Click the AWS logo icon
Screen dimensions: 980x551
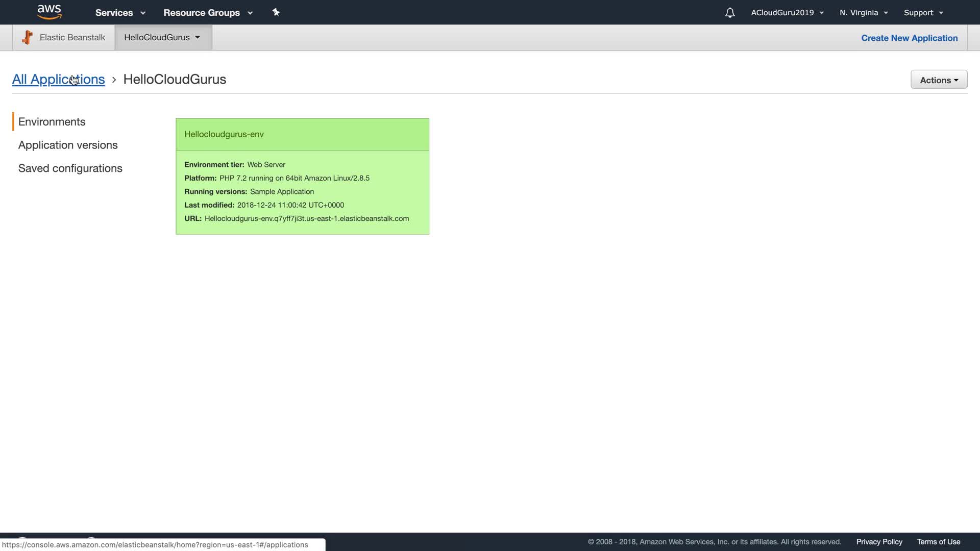pyautogui.click(x=50, y=12)
